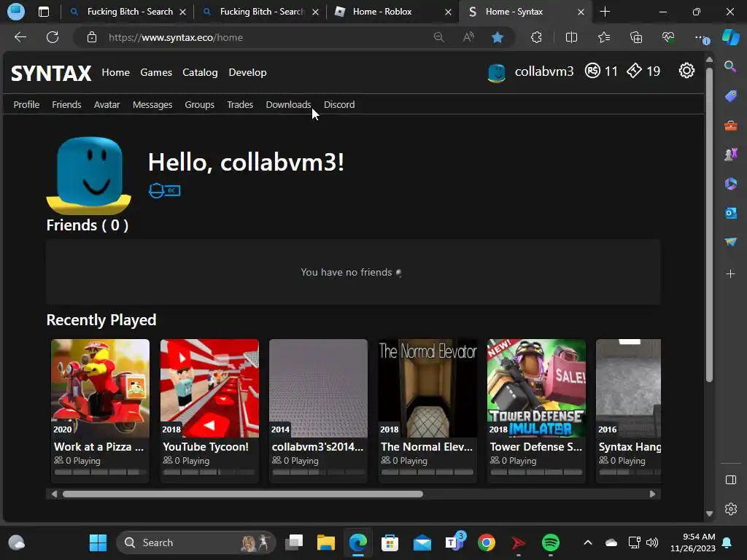The height and width of the screenshot is (560, 747).
Task: Click the Robux currency icon showing 11
Action: pos(592,71)
